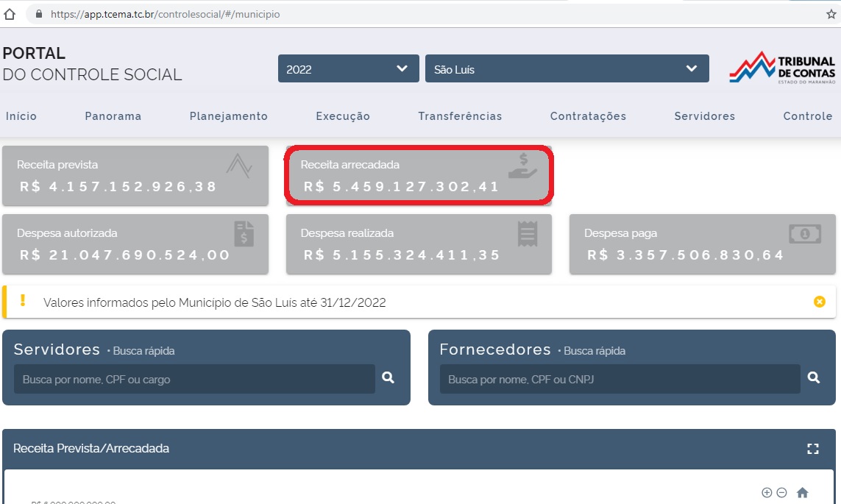Click the Fornecedores search magnifier icon
The width and height of the screenshot is (841, 504).
point(814,378)
